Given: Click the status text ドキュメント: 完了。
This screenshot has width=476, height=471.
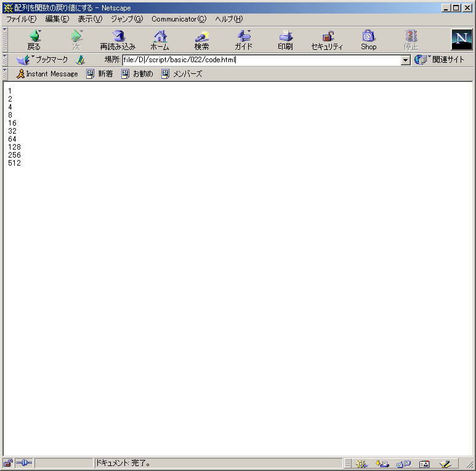Looking at the screenshot, I should [x=123, y=463].
